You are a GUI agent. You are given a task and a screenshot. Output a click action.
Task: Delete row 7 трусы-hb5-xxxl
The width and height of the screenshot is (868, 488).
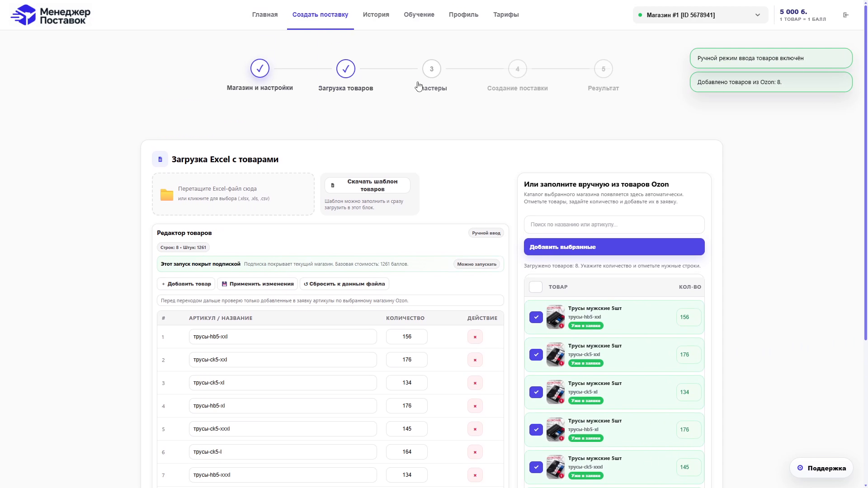tap(475, 475)
